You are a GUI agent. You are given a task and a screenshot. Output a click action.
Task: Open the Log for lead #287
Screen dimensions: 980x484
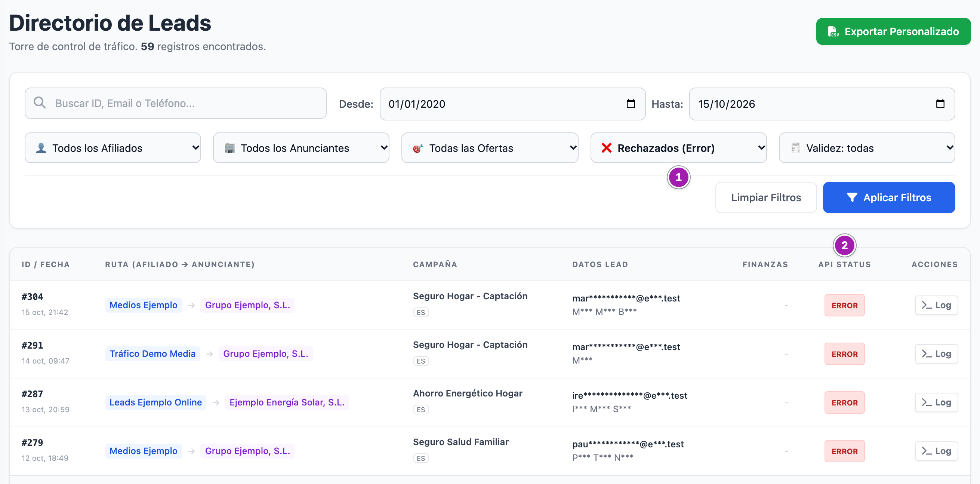pyautogui.click(x=936, y=402)
